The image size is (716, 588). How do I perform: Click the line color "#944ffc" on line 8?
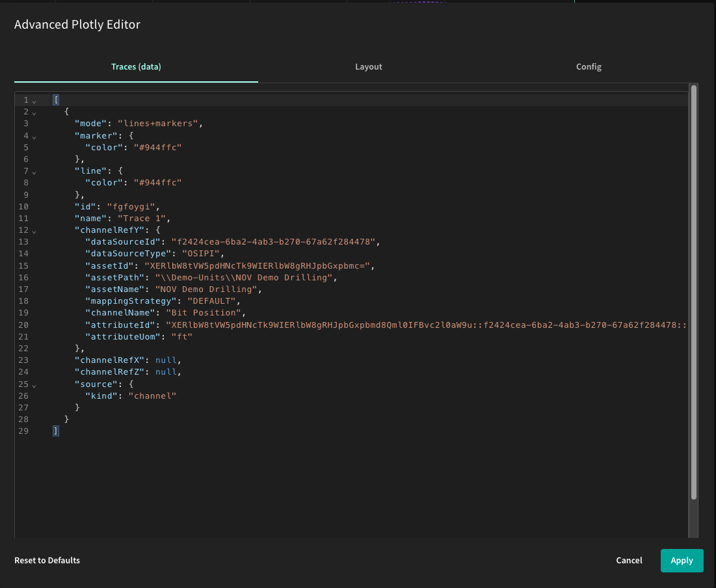[x=157, y=182]
